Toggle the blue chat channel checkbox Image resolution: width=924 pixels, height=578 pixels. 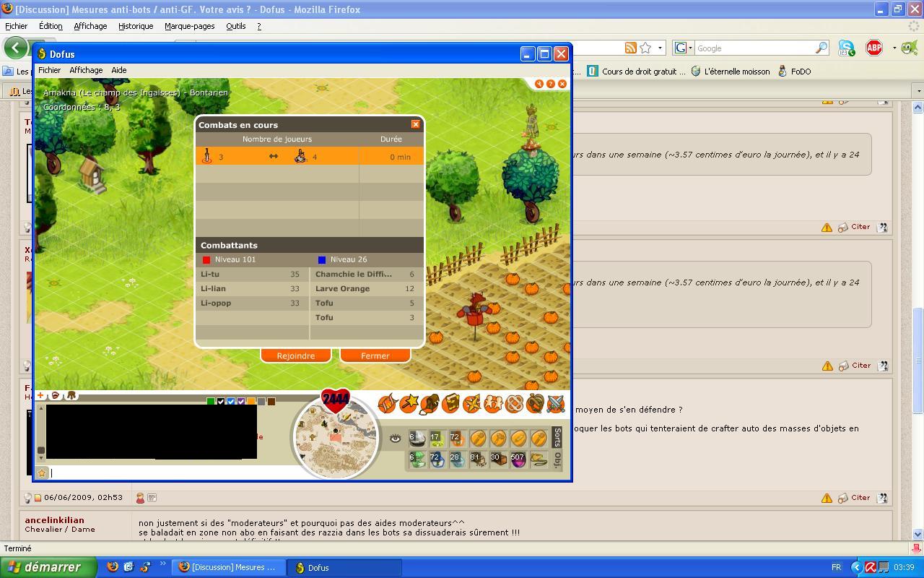click(231, 401)
